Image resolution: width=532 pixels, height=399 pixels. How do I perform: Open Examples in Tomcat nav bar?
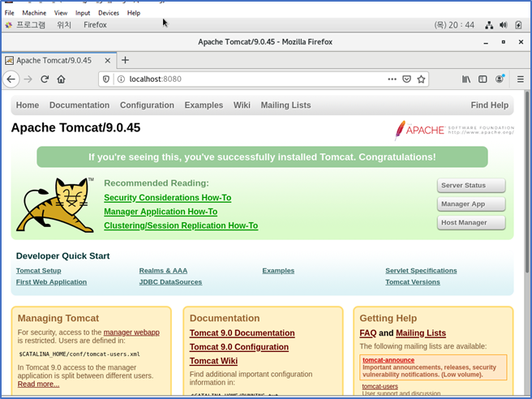pos(204,105)
